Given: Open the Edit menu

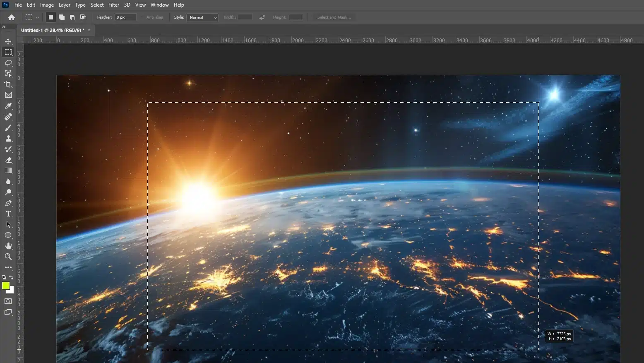Looking at the screenshot, I should 31,5.
